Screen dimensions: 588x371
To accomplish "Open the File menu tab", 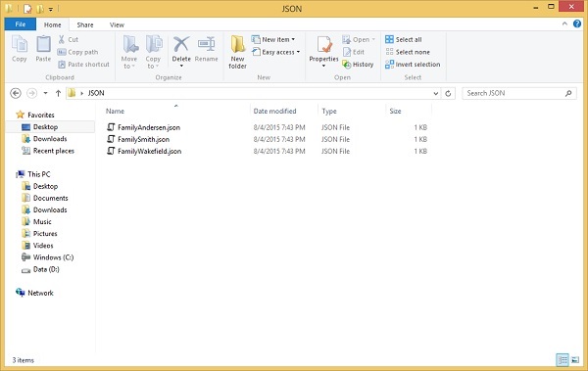I will 21,24.
